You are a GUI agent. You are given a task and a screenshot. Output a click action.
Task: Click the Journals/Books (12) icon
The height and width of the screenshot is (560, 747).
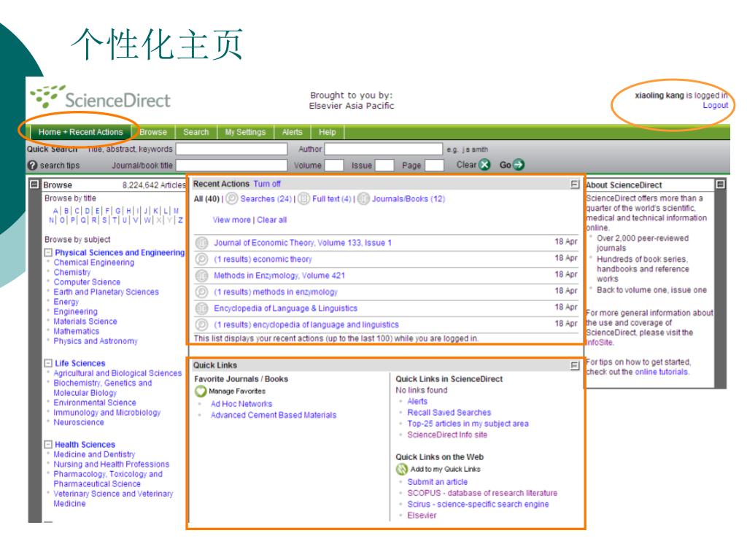363,198
